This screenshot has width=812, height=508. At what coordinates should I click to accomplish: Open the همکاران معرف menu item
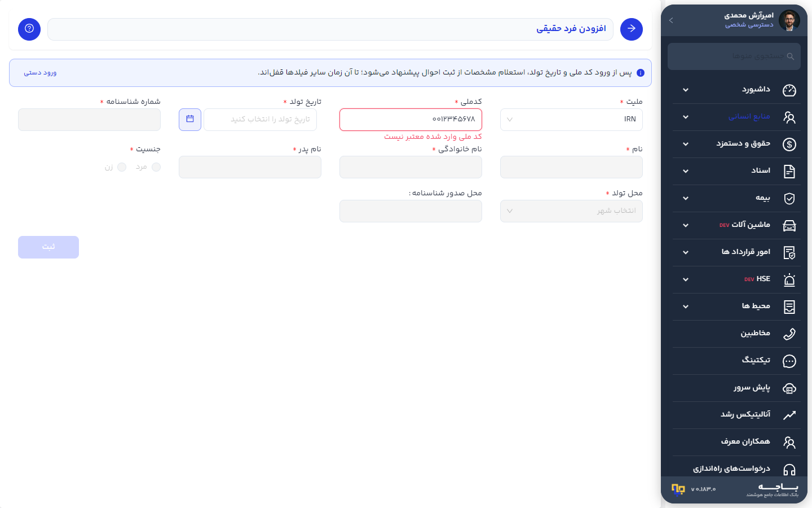(736, 443)
